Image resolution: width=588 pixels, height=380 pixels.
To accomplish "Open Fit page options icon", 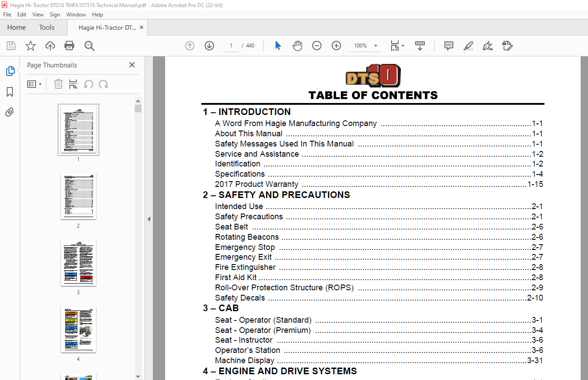I will (x=397, y=46).
